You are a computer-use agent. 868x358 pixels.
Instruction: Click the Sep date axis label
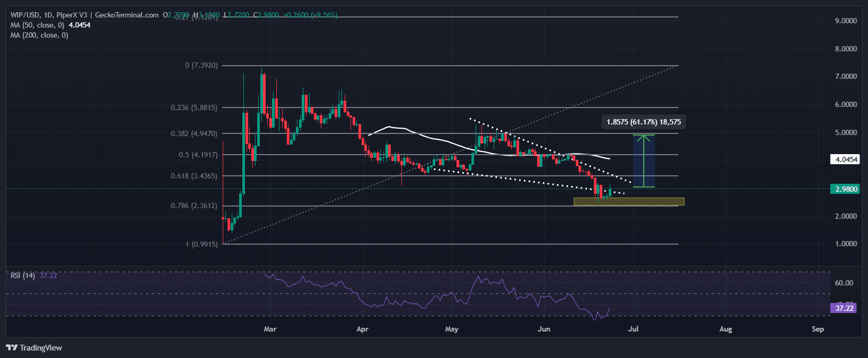[x=818, y=329]
